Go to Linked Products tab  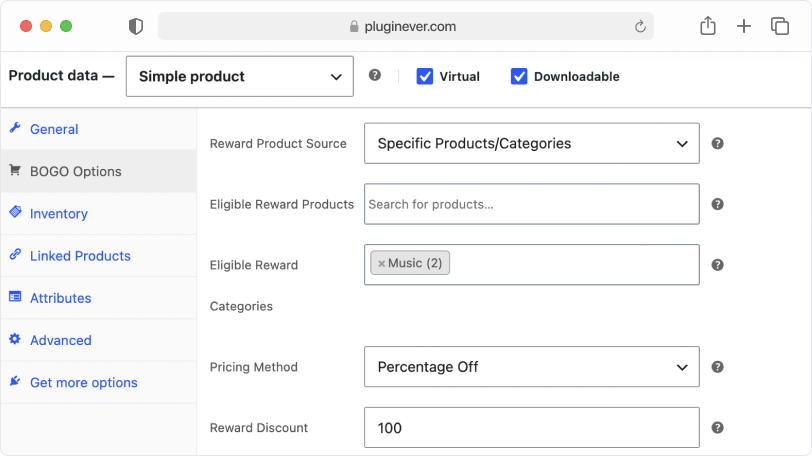(98, 256)
